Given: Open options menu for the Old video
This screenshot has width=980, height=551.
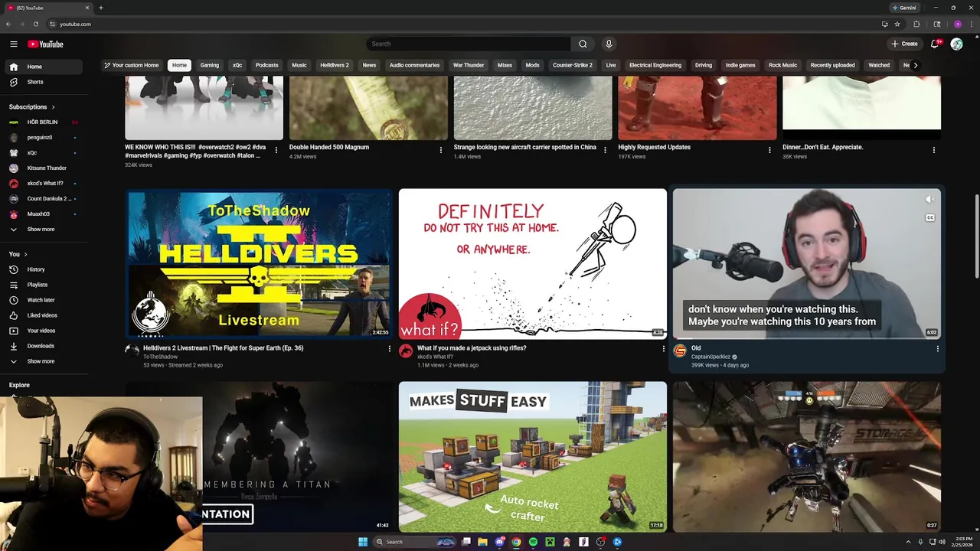Looking at the screenshot, I should [x=937, y=349].
